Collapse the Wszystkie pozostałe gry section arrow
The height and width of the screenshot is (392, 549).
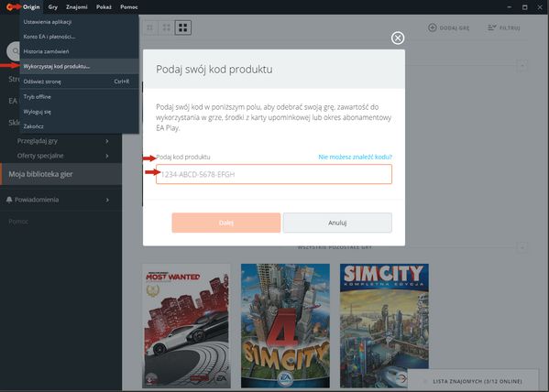pos(522,247)
